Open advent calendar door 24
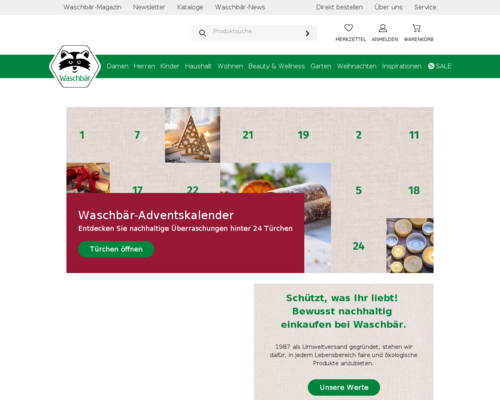Viewport: 500px width, 400px height. (x=358, y=246)
